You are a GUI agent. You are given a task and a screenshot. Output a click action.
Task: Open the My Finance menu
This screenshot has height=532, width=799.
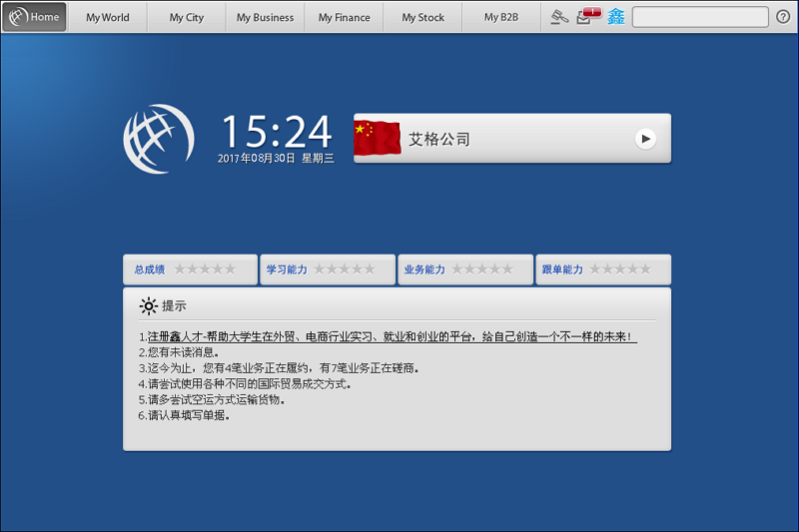click(x=344, y=17)
